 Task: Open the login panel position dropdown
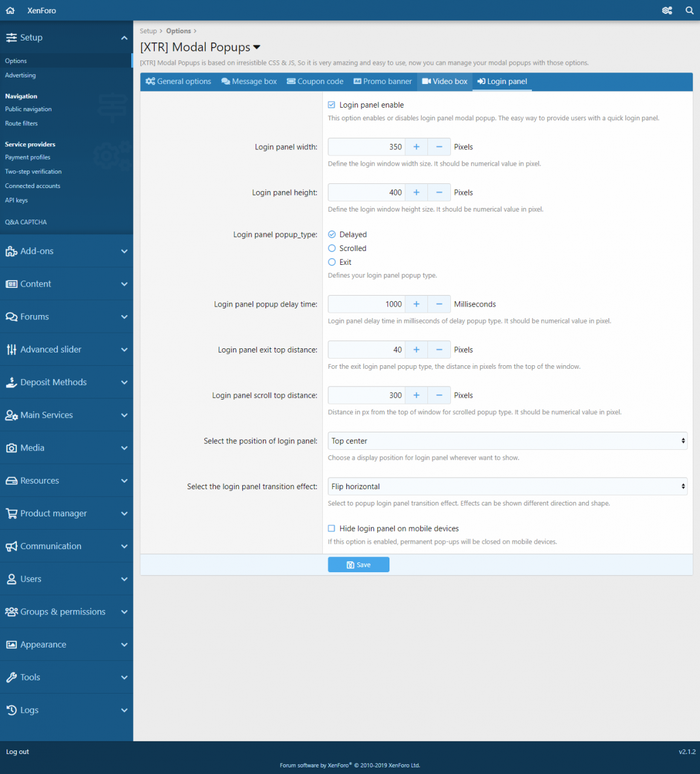(x=507, y=441)
